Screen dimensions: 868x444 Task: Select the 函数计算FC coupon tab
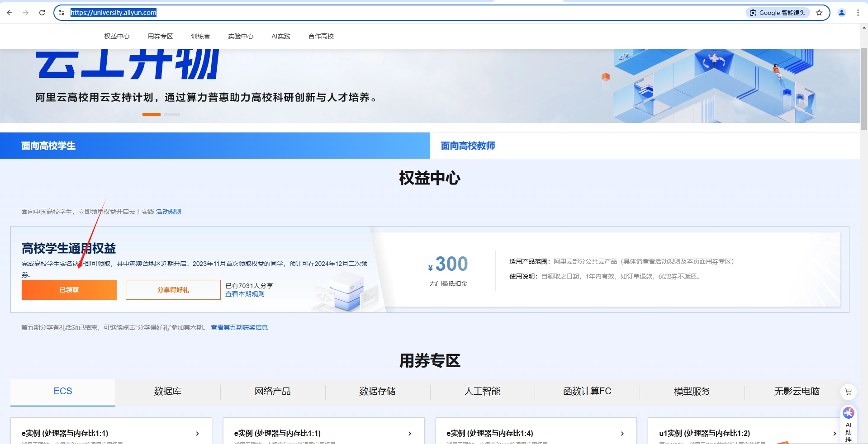587,392
